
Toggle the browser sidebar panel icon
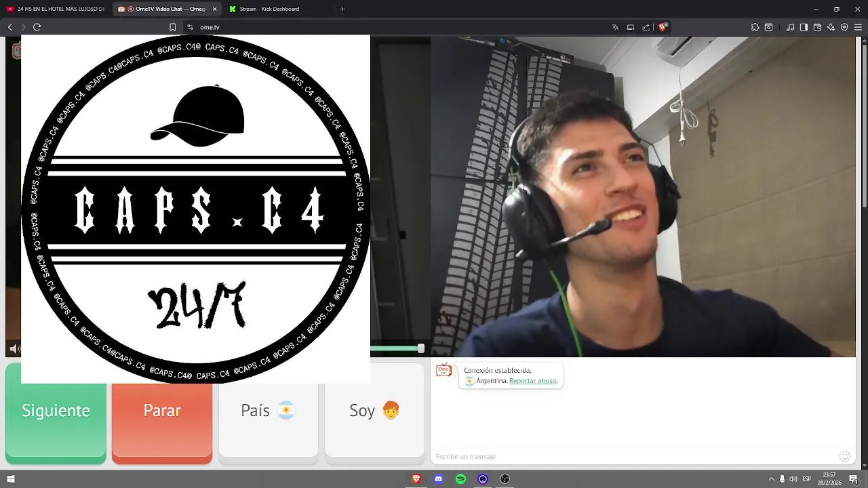click(804, 27)
